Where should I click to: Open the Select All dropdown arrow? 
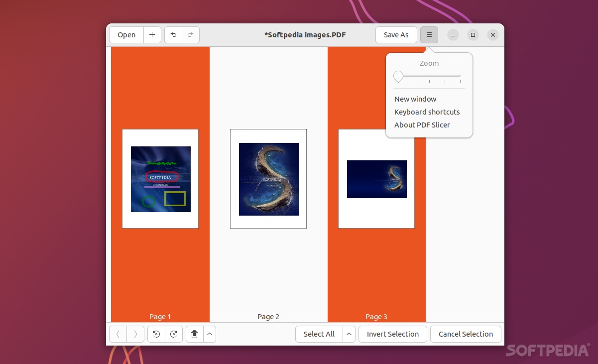pyautogui.click(x=349, y=334)
